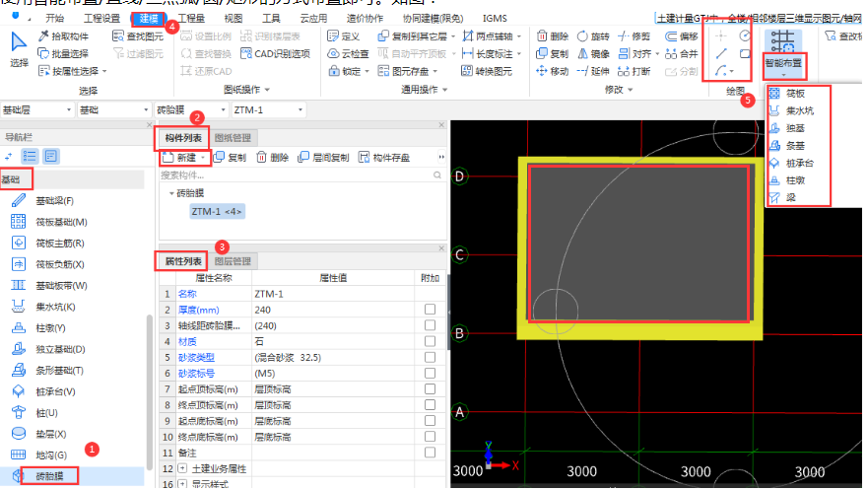
Task: Collapse 砖胎膜 tree node
Action: (x=171, y=193)
